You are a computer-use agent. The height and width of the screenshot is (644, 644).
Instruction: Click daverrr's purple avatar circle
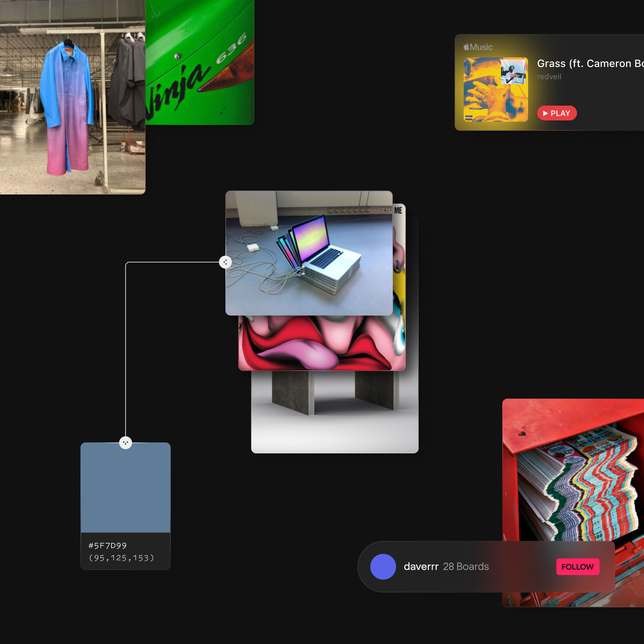tap(383, 567)
